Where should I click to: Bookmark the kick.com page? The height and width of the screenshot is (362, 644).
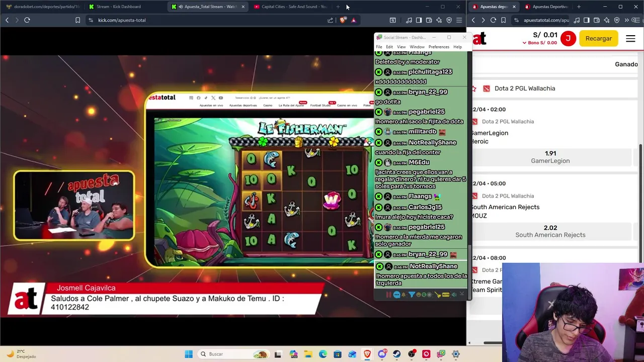[77, 20]
